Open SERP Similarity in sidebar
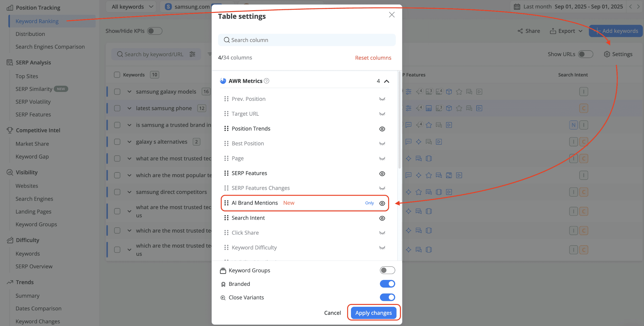The width and height of the screenshot is (644, 326). pos(34,89)
